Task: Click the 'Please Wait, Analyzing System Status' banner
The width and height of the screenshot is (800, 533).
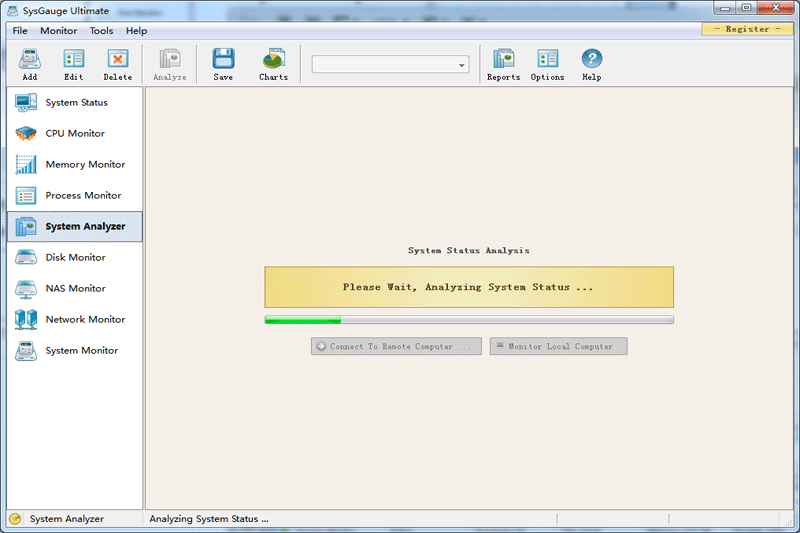Action: pos(469,287)
